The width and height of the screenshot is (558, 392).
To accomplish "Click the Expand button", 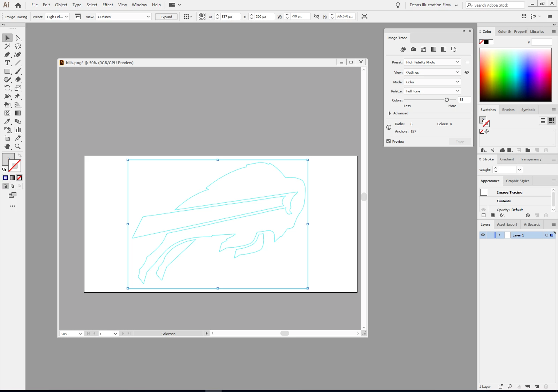I will click(x=166, y=17).
